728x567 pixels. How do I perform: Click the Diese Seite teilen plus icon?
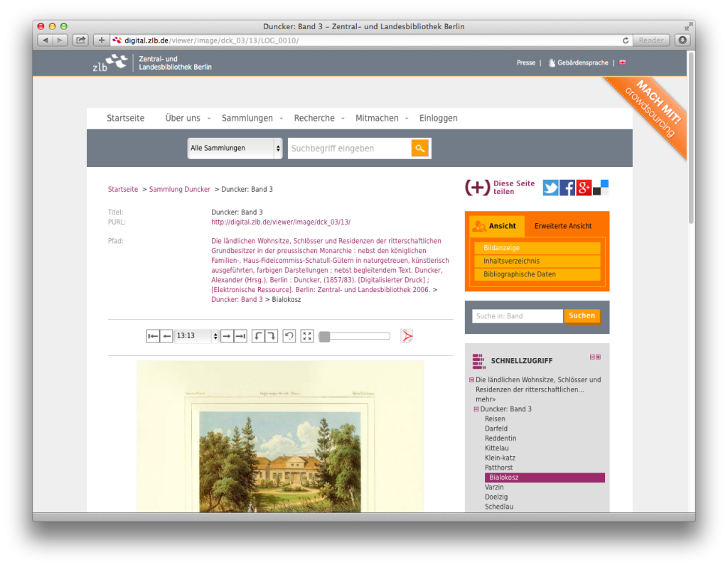(x=477, y=188)
